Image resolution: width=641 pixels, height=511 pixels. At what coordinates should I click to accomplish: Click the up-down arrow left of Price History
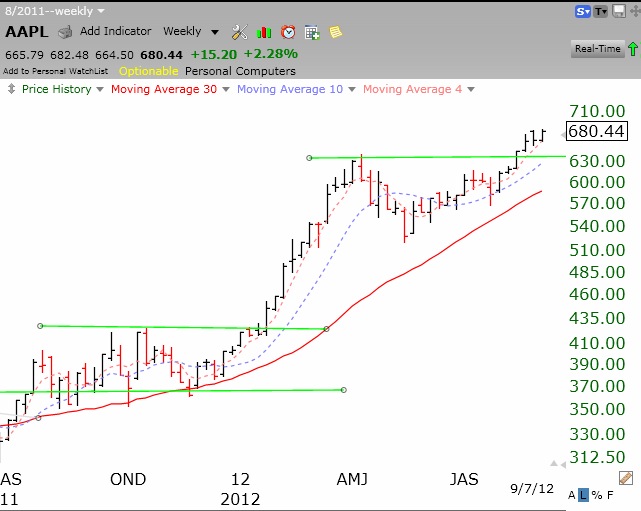click(11, 89)
